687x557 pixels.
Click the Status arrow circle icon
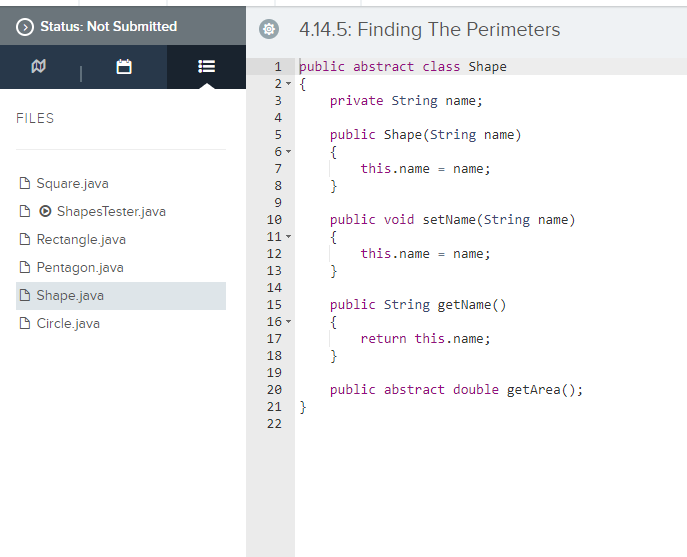pos(25,27)
